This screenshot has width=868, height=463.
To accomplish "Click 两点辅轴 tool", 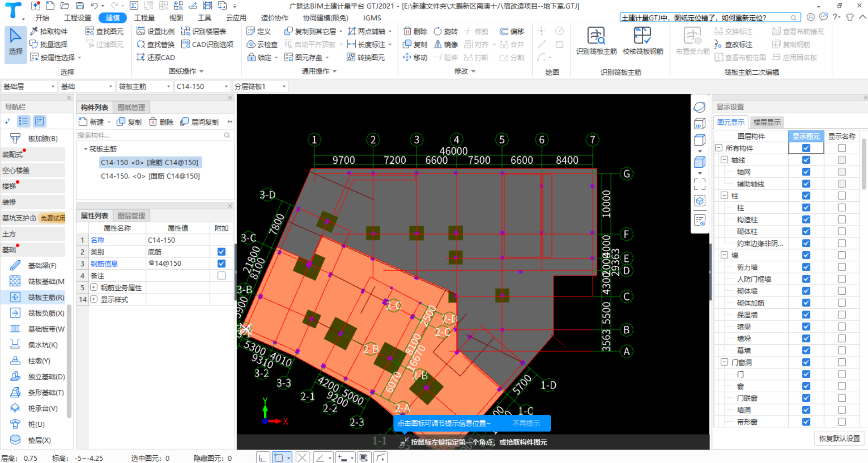I will pyautogui.click(x=367, y=31).
